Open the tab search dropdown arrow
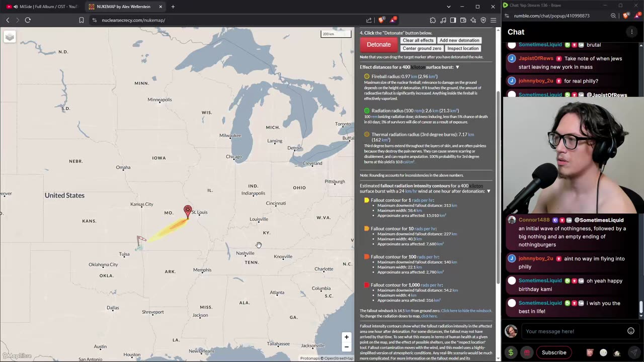The width and height of the screenshot is (644, 362). coord(449,7)
